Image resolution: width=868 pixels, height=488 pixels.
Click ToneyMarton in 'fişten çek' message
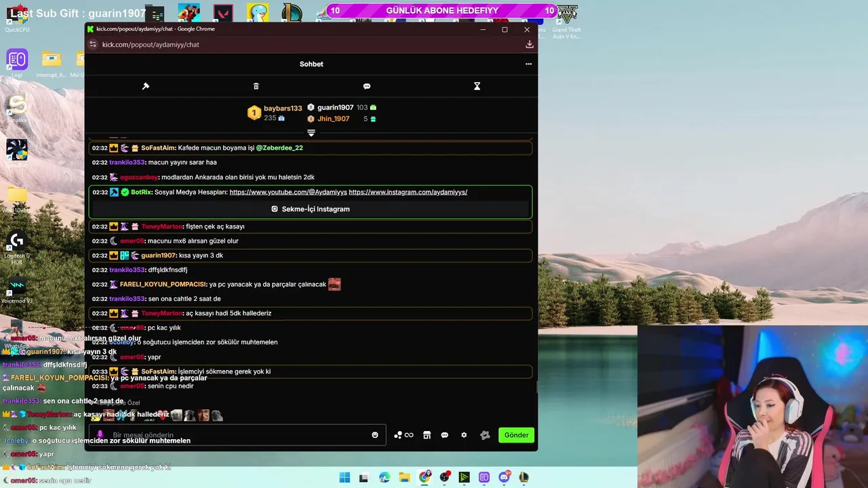tap(162, 226)
